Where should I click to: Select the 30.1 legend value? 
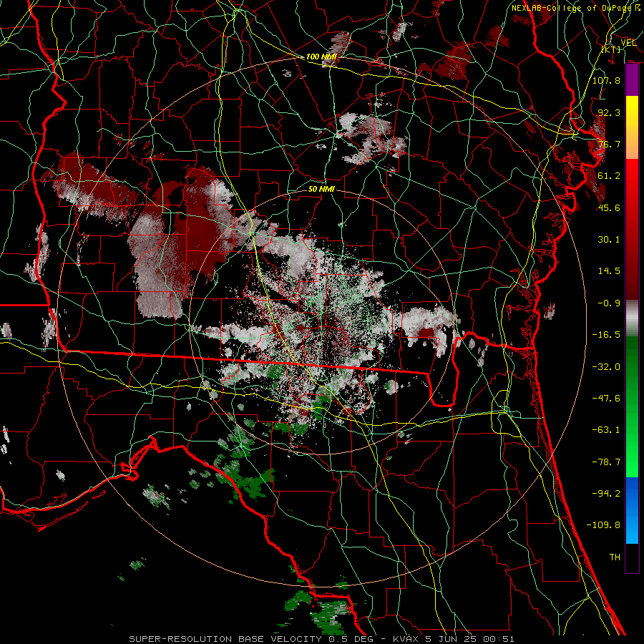click(x=609, y=240)
